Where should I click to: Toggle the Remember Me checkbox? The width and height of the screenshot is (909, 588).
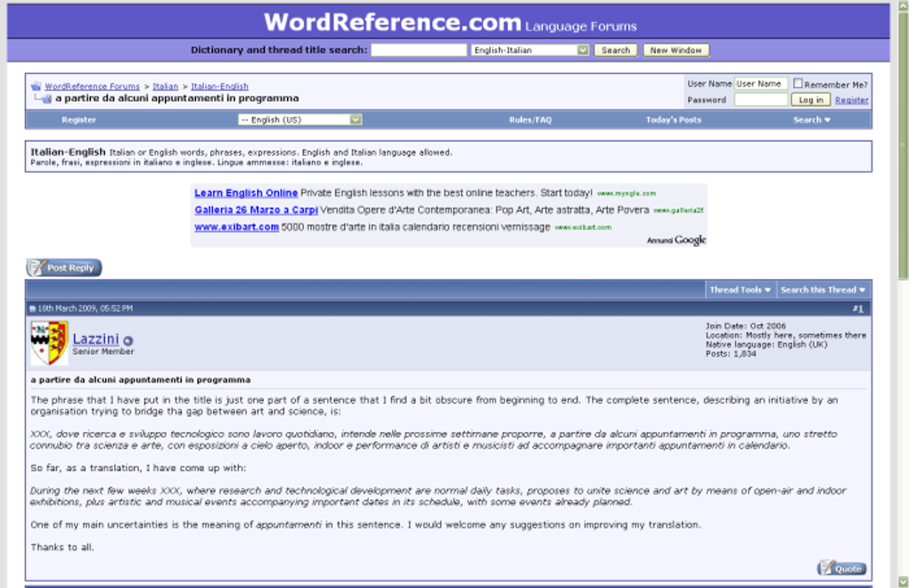click(798, 84)
